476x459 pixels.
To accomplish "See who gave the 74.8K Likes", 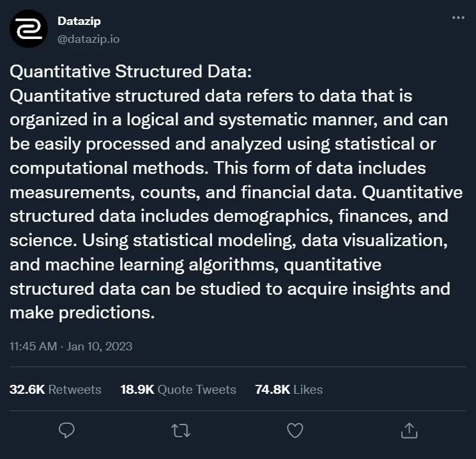I will 289,389.
